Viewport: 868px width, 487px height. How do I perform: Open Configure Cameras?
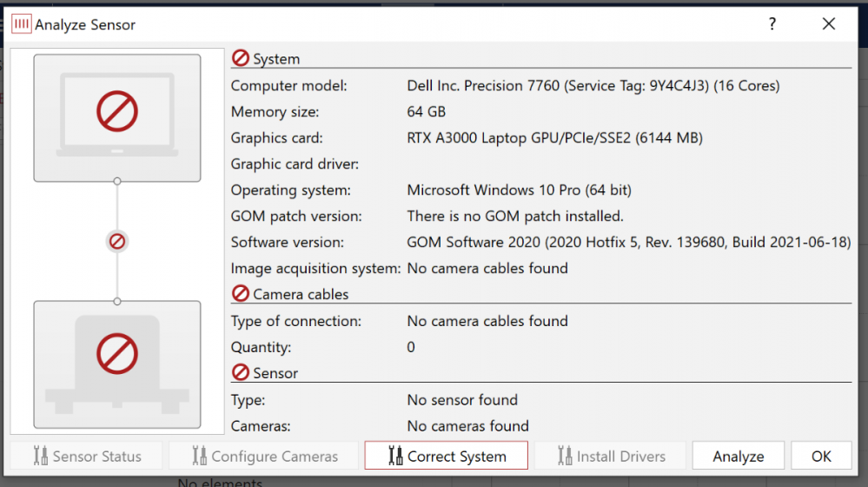point(263,456)
